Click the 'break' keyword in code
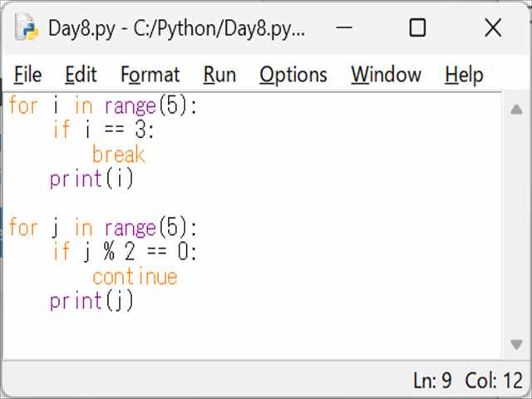532x399 pixels. click(119, 155)
